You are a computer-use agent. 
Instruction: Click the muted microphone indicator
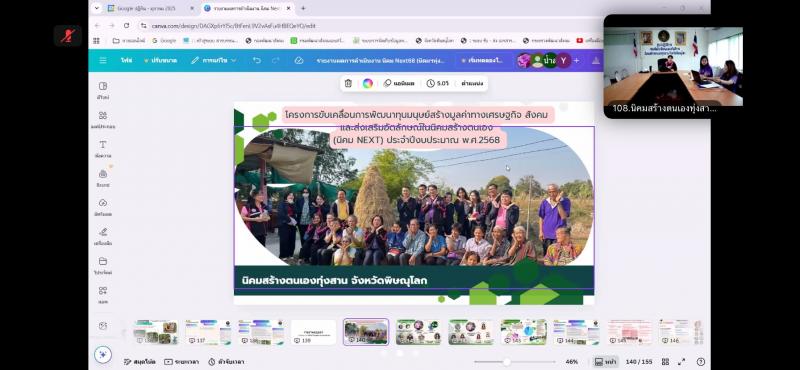pos(67,36)
